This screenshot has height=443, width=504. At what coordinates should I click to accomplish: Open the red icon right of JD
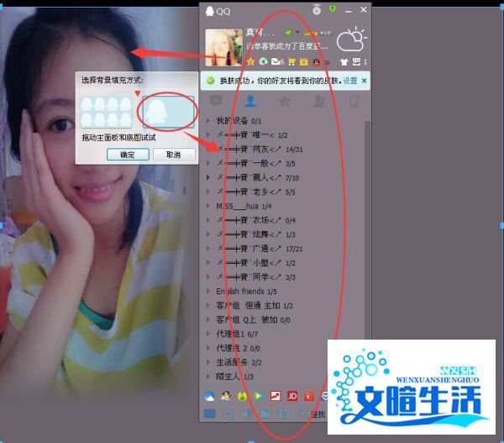pyautogui.click(x=308, y=396)
